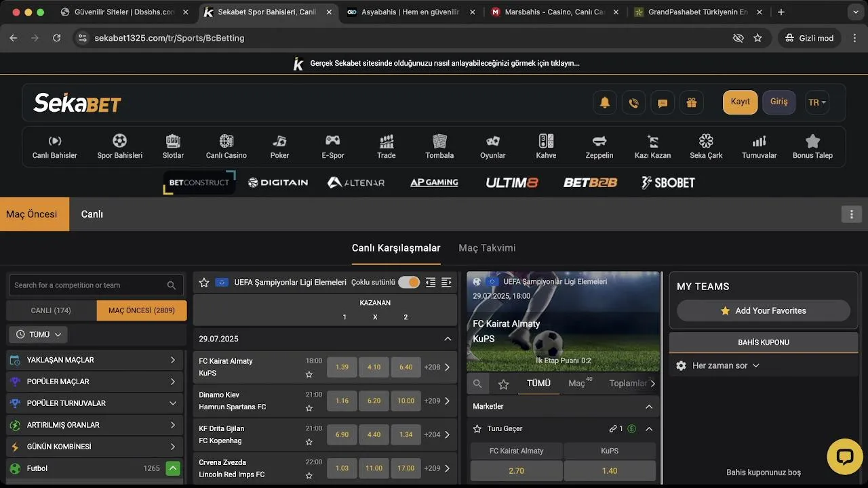This screenshot has height=488, width=868.
Task: Open Her zaman sor dropdown
Action: (726, 365)
